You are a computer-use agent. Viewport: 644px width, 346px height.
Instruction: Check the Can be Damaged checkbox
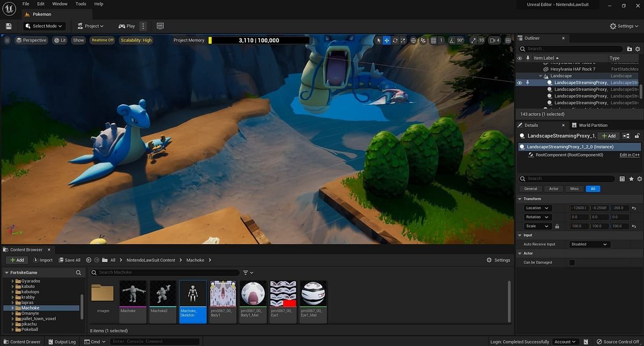[572, 262]
